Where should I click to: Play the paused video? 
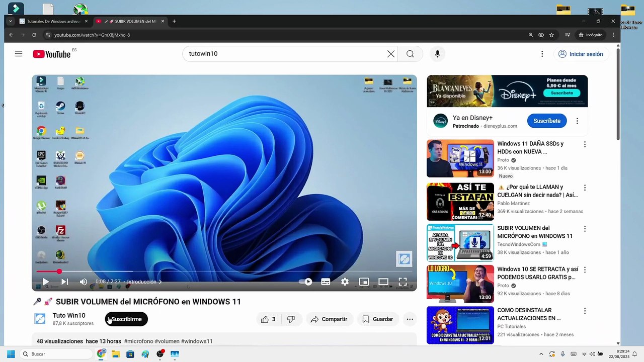(x=45, y=282)
